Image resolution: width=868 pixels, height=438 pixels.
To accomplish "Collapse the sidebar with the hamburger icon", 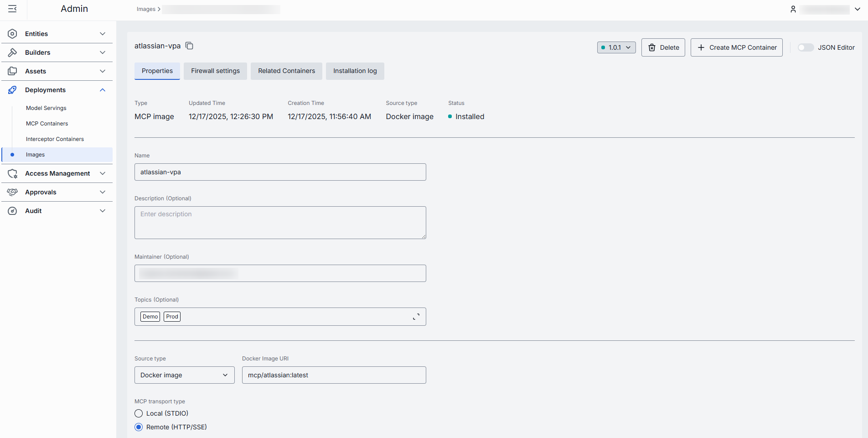I will [12, 9].
